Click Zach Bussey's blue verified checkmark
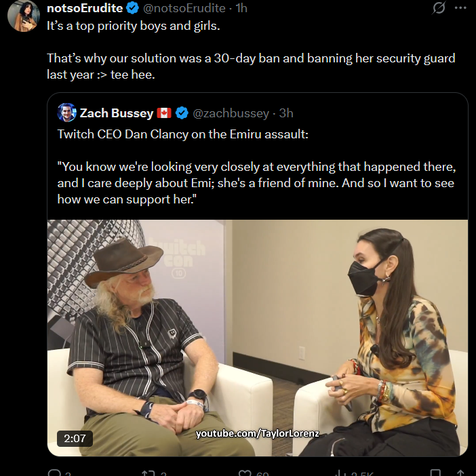476x476 pixels. pyautogui.click(x=182, y=113)
